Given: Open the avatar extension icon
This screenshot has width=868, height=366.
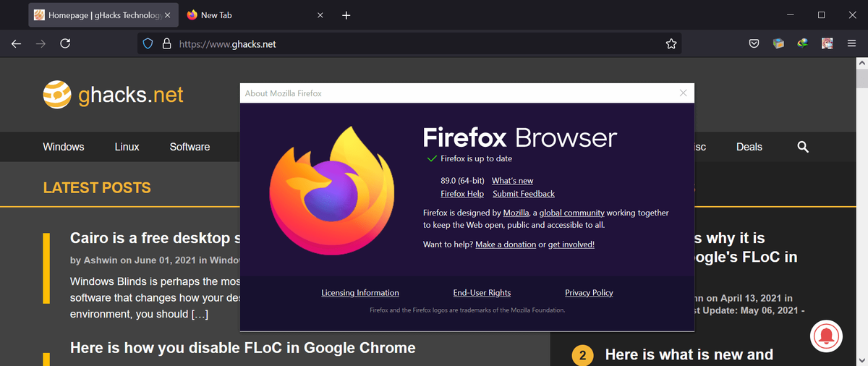Looking at the screenshot, I should [827, 44].
